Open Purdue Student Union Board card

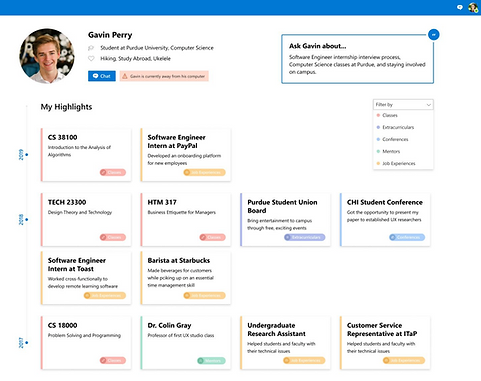[285, 220]
